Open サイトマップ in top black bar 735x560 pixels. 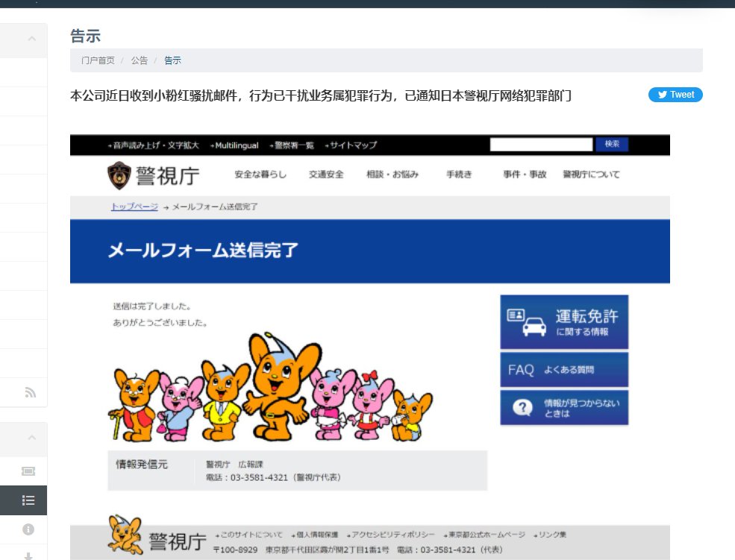point(351,145)
